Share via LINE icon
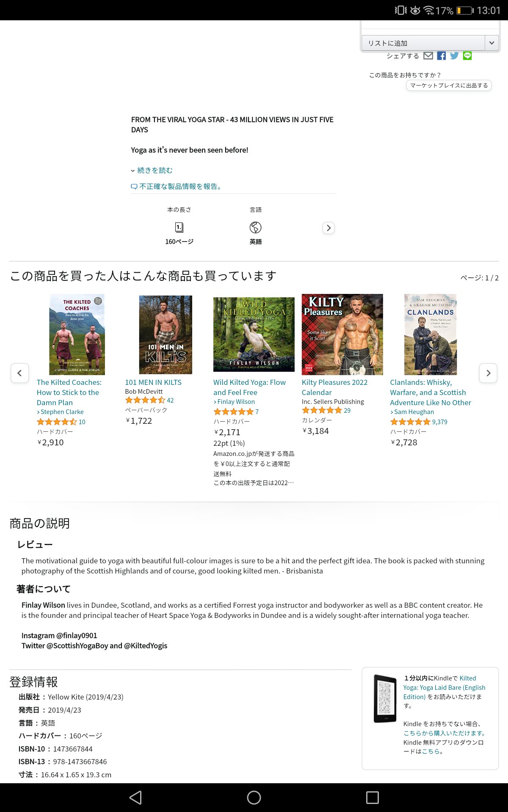Viewport: 508px width, 812px height. pyautogui.click(x=467, y=56)
